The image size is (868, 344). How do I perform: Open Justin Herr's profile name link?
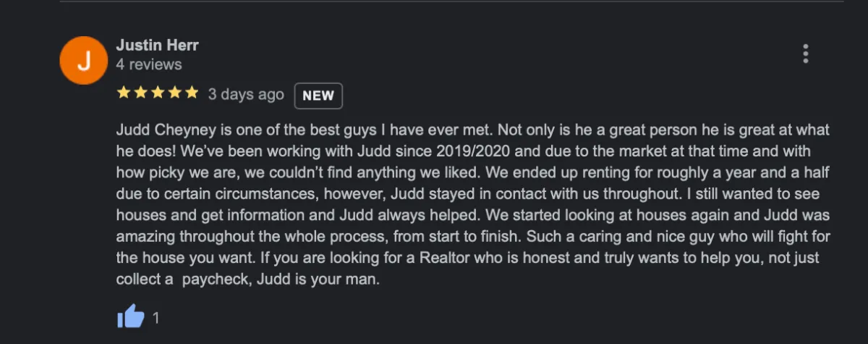coord(157,45)
